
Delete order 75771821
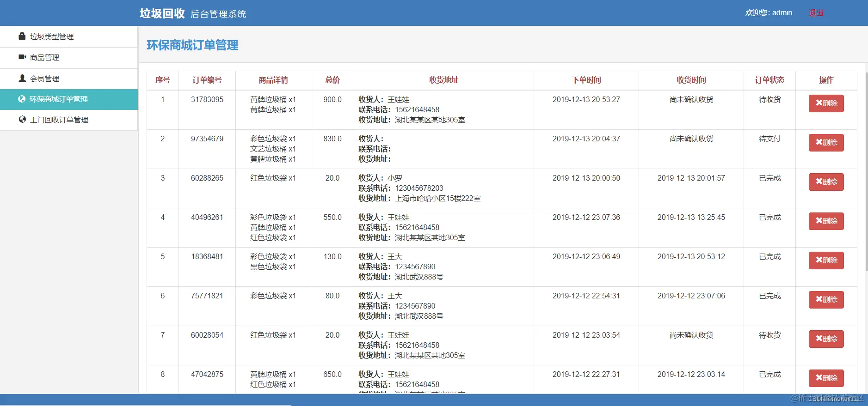click(x=826, y=300)
